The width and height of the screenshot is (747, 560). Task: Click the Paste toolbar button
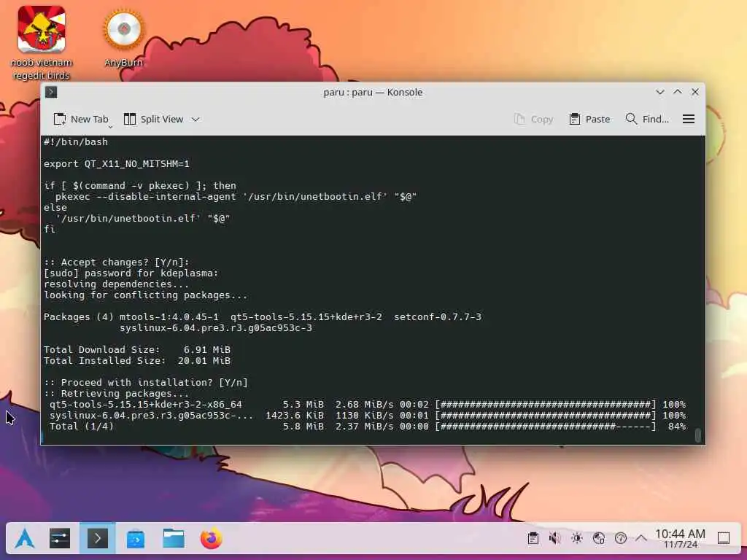589,119
